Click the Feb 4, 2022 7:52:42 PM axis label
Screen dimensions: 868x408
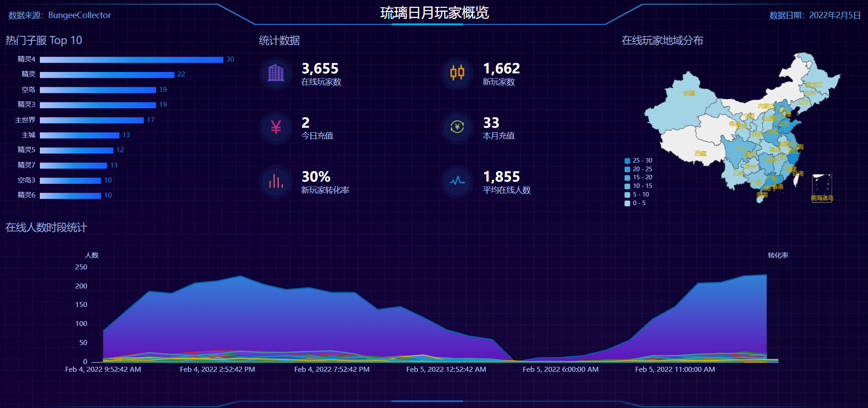(x=332, y=370)
